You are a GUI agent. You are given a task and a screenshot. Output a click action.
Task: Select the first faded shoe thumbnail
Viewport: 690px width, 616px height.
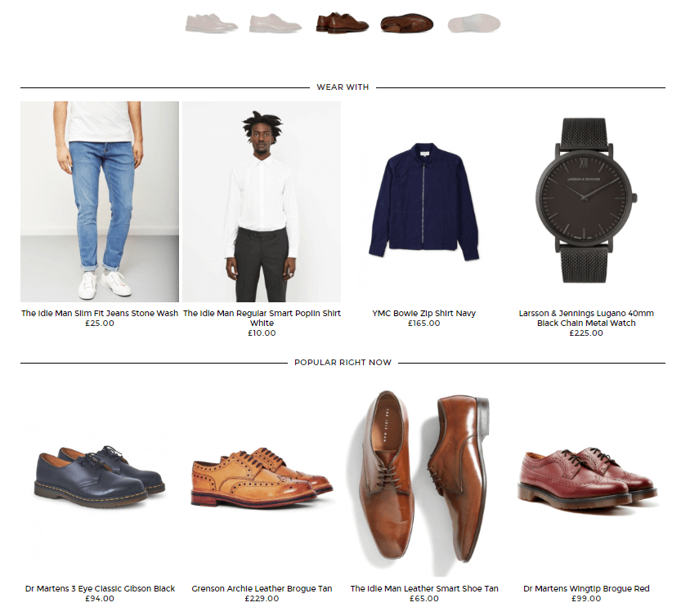tap(212, 23)
